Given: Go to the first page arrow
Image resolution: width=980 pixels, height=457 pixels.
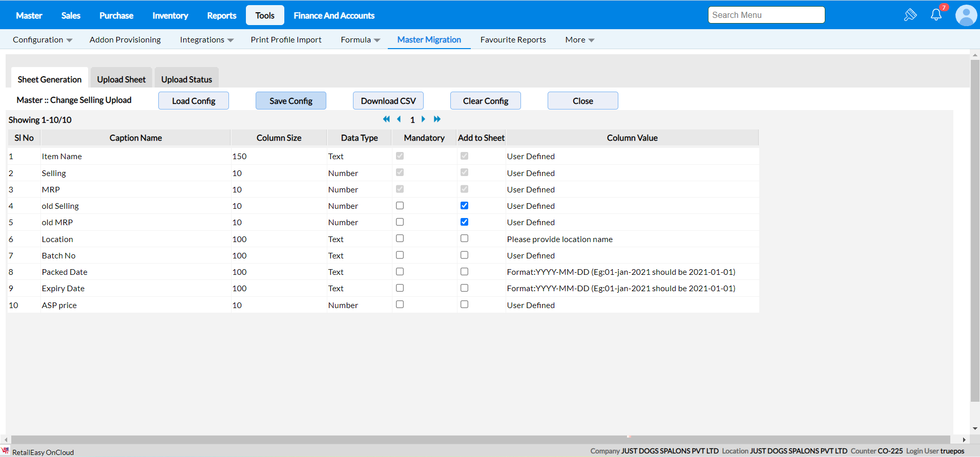Looking at the screenshot, I should click(386, 119).
